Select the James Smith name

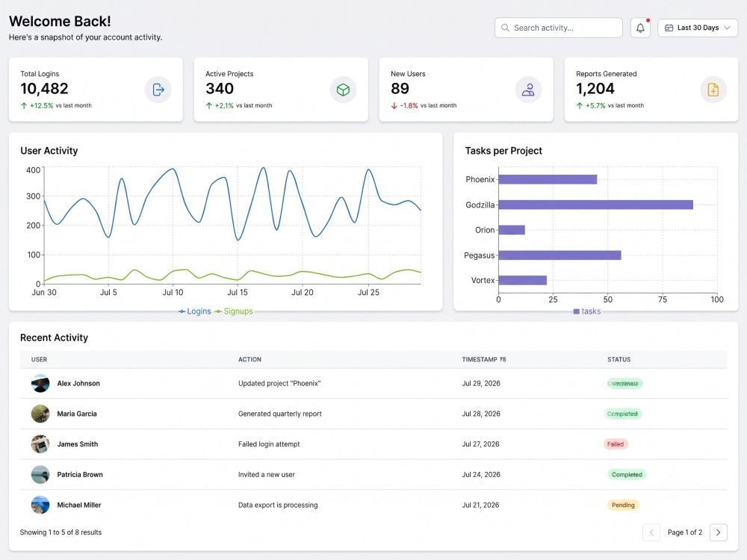click(78, 444)
